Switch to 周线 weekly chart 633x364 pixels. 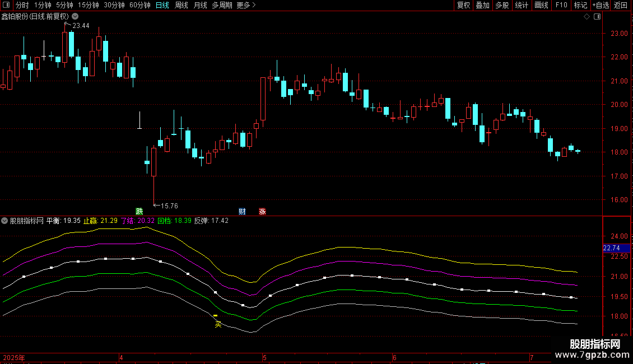click(x=181, y=5)
